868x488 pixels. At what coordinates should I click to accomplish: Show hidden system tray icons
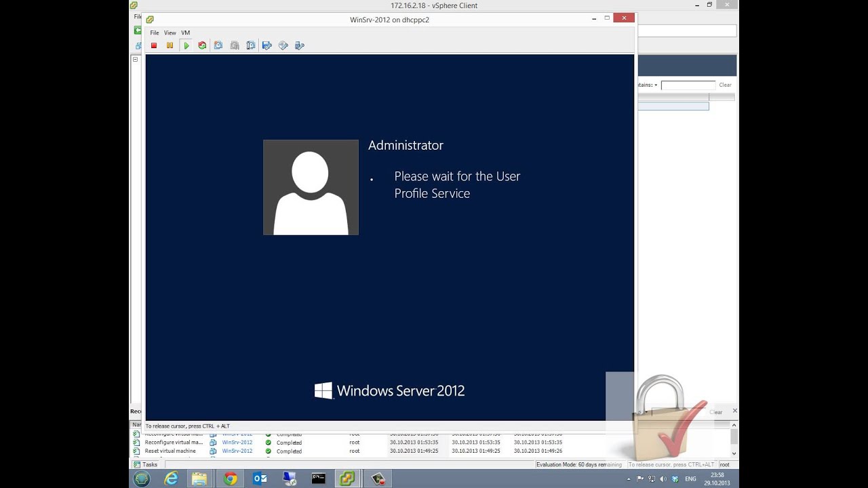click(x=629, y=479)
